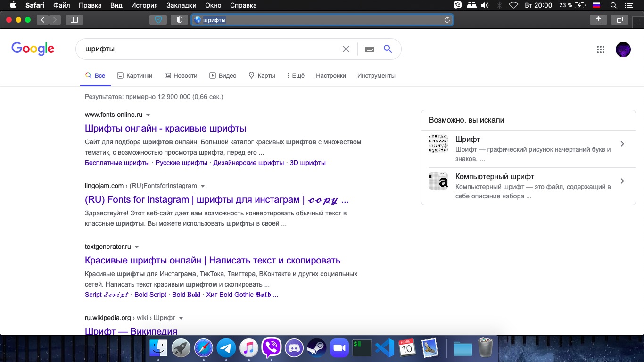Screen dimensions: 644x362
Task: Open Telegram from the Dock
Action: click(x=226, y=348)
